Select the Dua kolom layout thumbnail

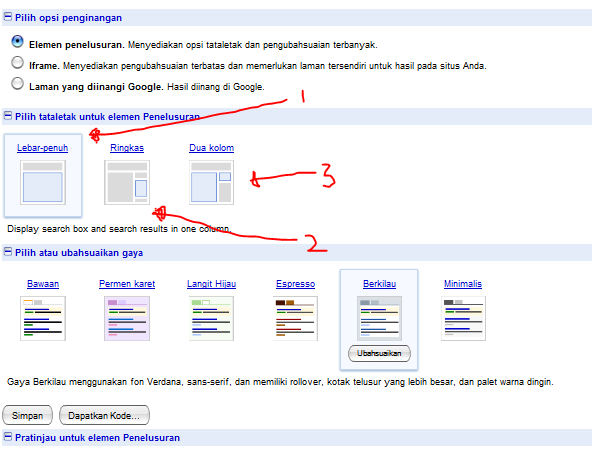click(211, 183)
